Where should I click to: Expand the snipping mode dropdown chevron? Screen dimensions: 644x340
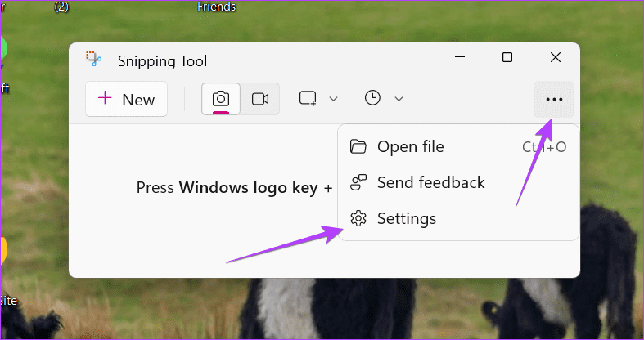(x=334, y=99)
